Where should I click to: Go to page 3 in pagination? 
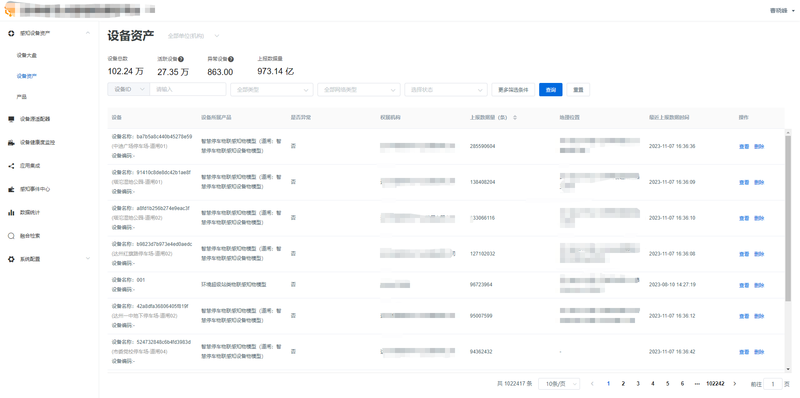(x=638, y=384)
